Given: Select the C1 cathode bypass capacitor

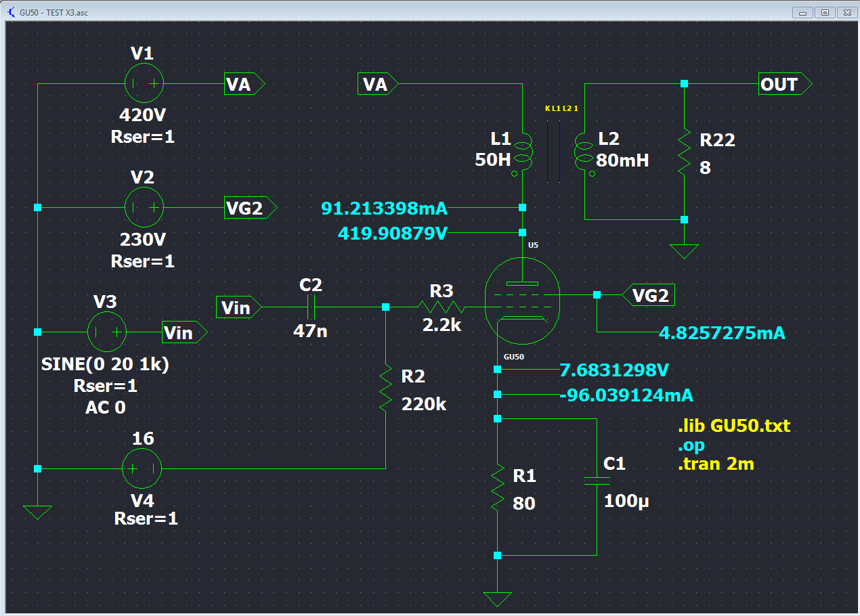Looking at the screenshot, I should tap(597, 481).
